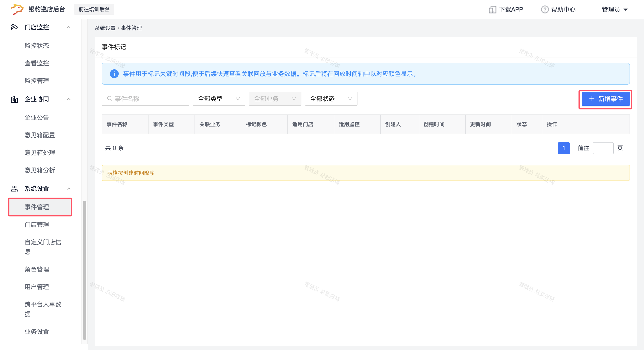
Task: Click the 帮助中心 question mark icon
Action: [x=545, y=9]
